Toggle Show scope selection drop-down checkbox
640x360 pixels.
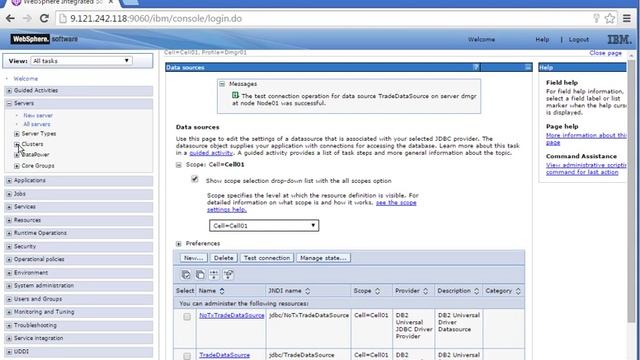(x=195, y=179)
